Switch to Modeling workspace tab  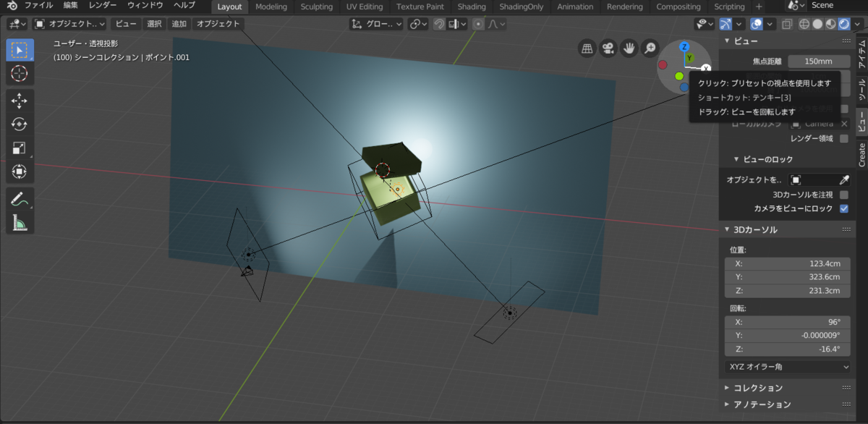271,7
